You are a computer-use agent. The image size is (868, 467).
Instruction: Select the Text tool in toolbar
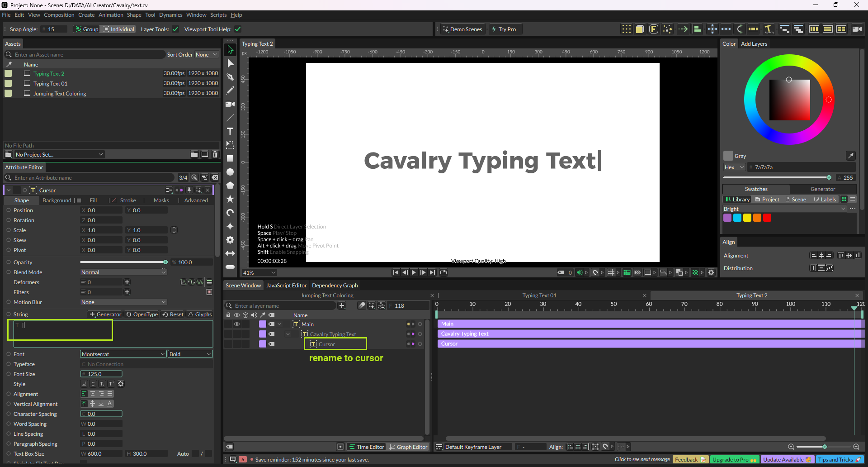(x=230, y=131)
